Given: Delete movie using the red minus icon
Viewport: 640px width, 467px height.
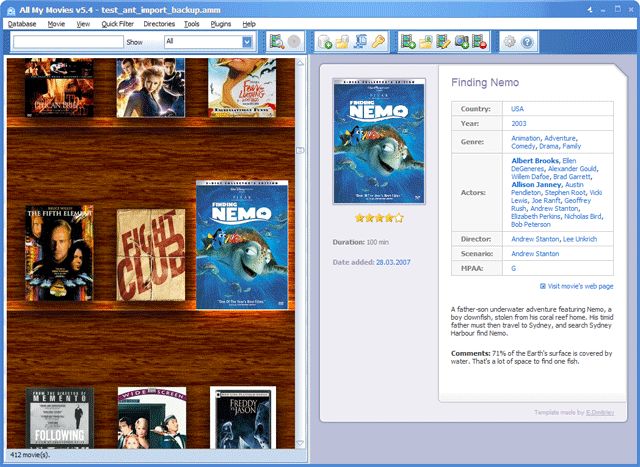Looking at the screenshot, I should pos(479,42).
